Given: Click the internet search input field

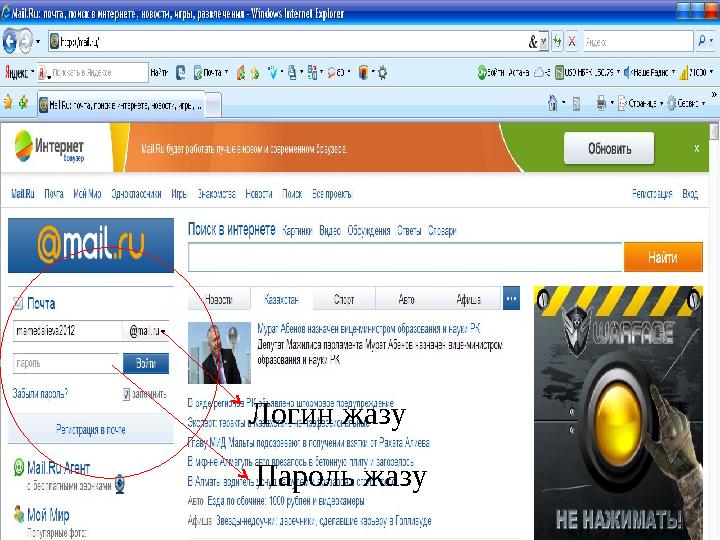Looking at the screenshot, I should tap(405, 257).
